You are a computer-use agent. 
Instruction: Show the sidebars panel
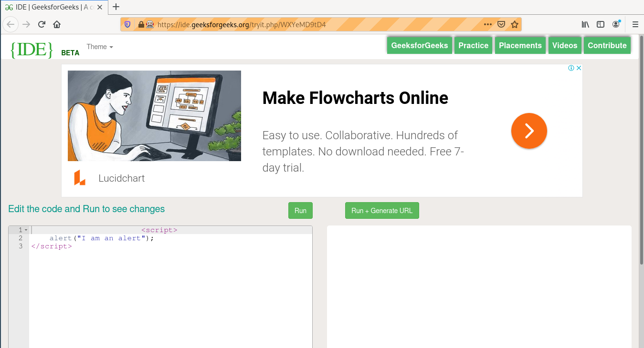(601, 24)
